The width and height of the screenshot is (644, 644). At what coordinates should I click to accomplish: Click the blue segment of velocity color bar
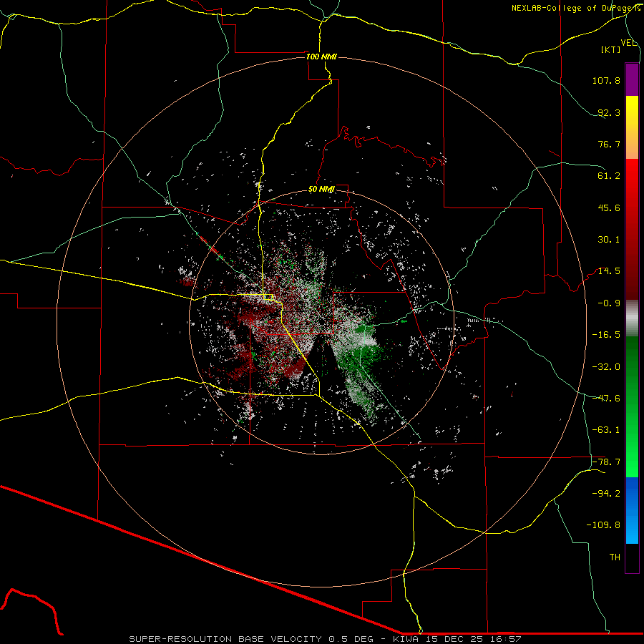632,510
